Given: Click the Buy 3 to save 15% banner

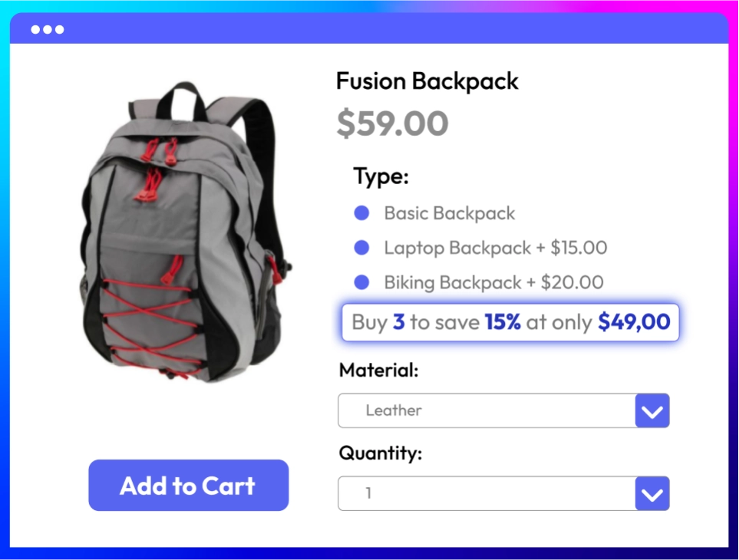Looking at the screenshot, I should 510,323.
